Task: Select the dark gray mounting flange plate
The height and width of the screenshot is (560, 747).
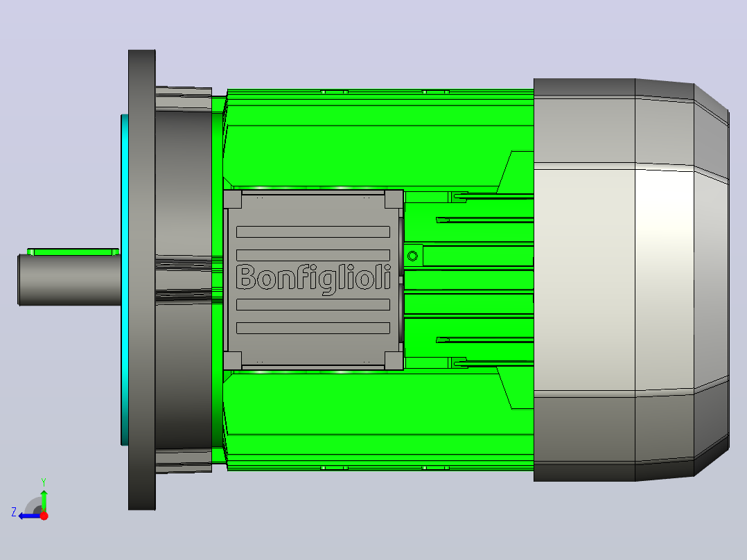Action: pos(141,280)
